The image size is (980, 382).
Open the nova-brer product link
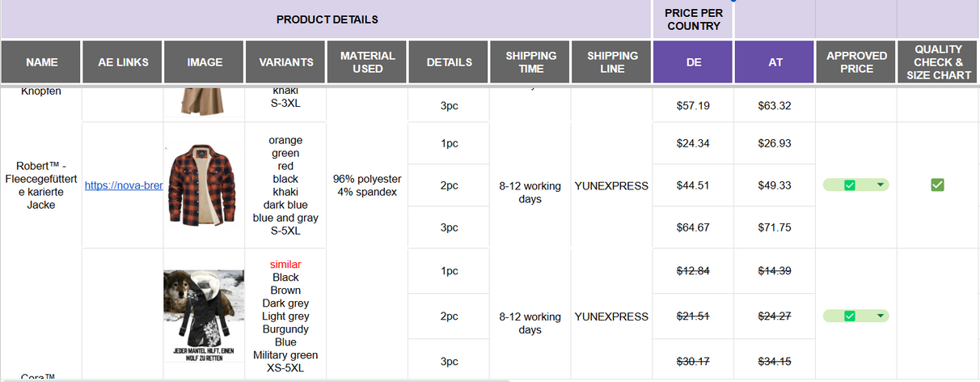click(x=124, y=185)
